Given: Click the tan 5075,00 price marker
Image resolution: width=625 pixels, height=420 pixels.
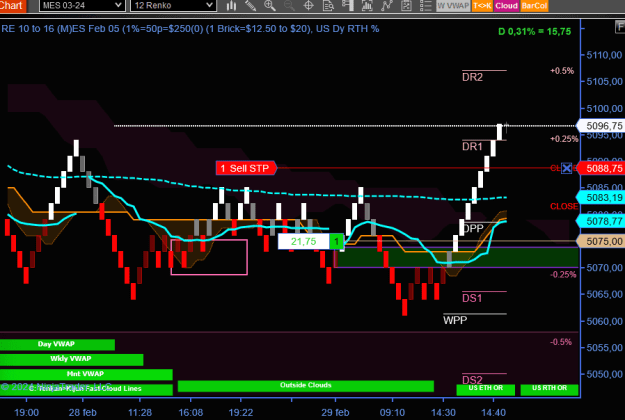Looking at the screenshot, I should [x=601, y=241].
